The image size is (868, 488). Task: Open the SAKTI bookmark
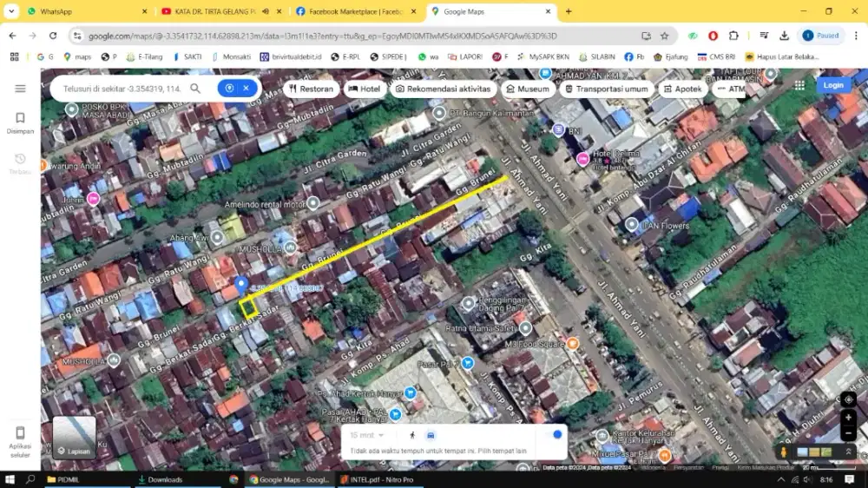click(187, 56)
